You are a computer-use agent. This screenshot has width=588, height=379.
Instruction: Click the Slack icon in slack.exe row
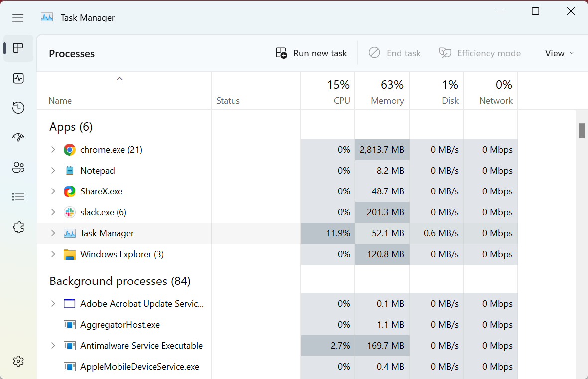[x=69, y=212]
